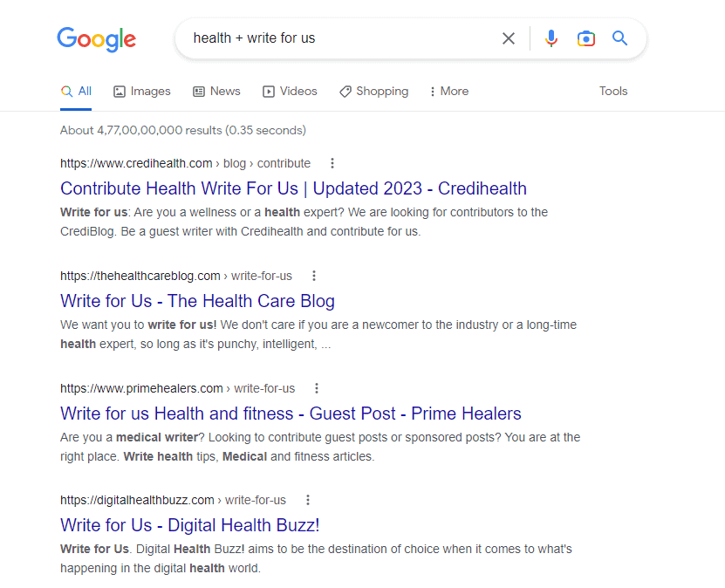Click into the search query input field
Screen dimensions: 725x588
pos(340,38)
